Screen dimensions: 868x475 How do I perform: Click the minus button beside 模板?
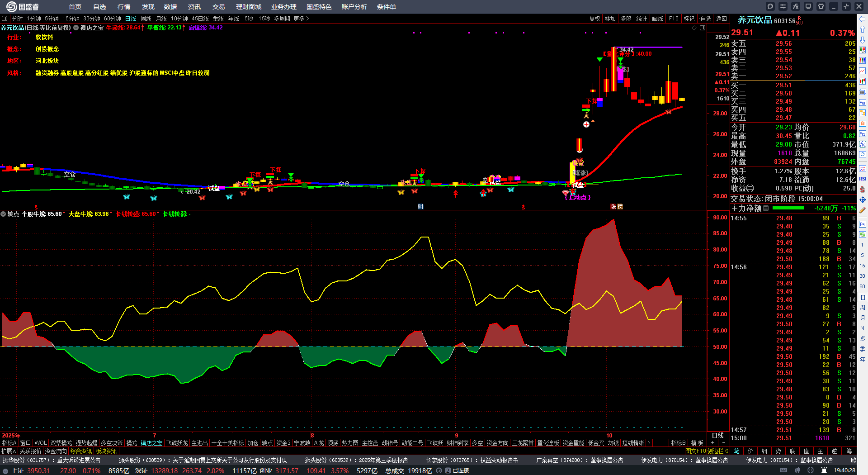click(723, 443)
